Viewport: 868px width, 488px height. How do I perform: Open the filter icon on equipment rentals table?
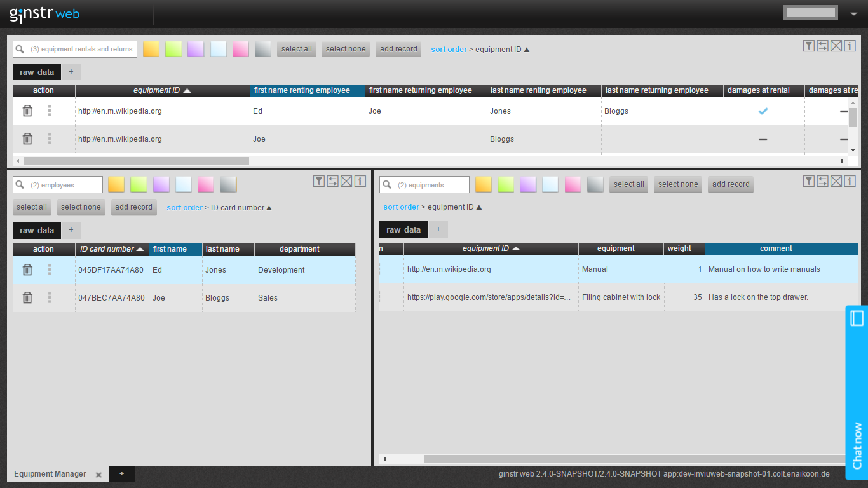tap(808, 46)
